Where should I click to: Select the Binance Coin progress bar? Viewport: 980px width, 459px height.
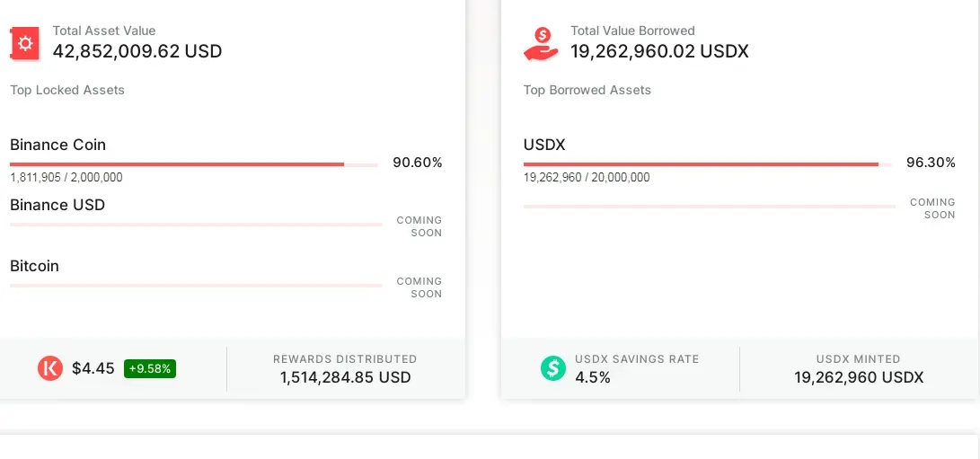tap(194, 164)
